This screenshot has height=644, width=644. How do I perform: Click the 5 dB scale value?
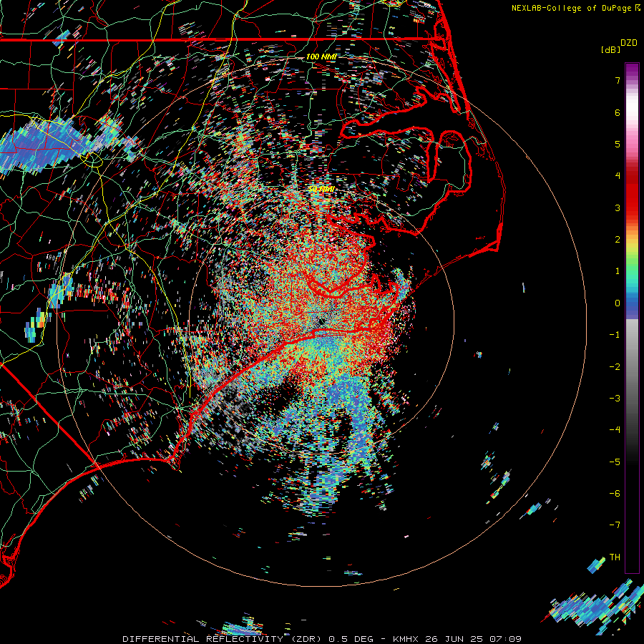point(618,144)
